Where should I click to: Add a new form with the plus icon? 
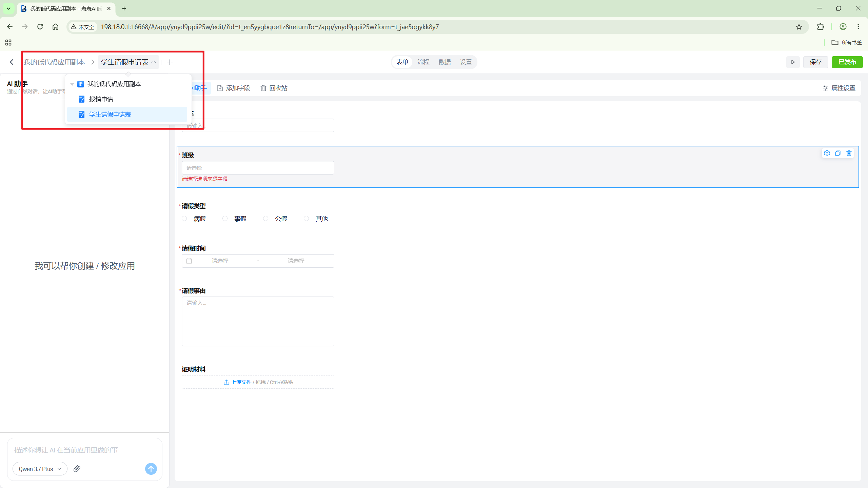[x=170, y=62]
